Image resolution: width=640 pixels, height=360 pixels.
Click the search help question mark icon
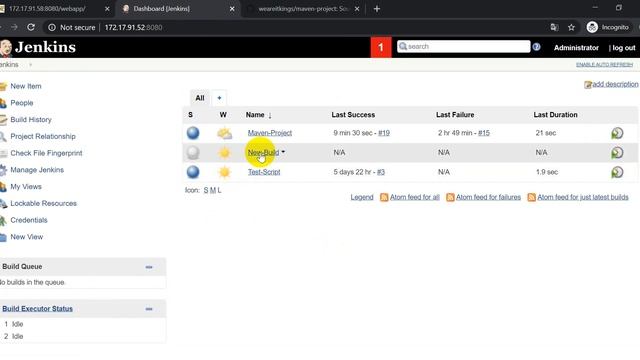click(536, 47)
